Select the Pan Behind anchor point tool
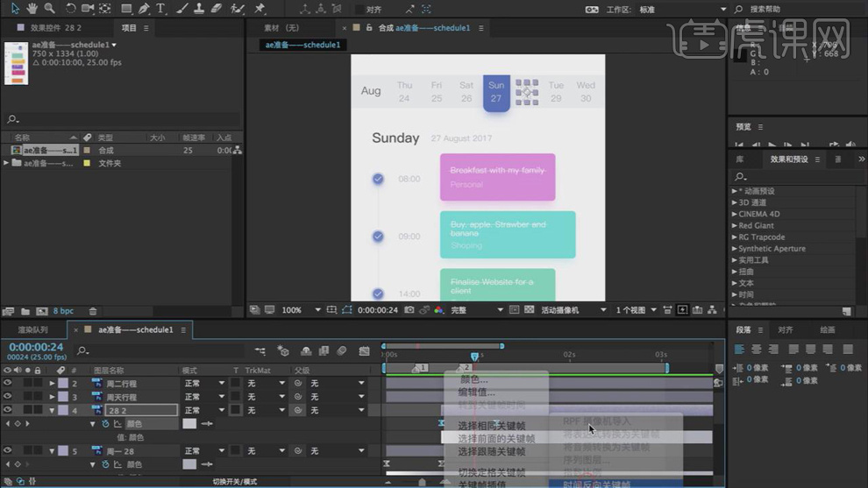Viewport: 868px width, 488px height. 104,8
